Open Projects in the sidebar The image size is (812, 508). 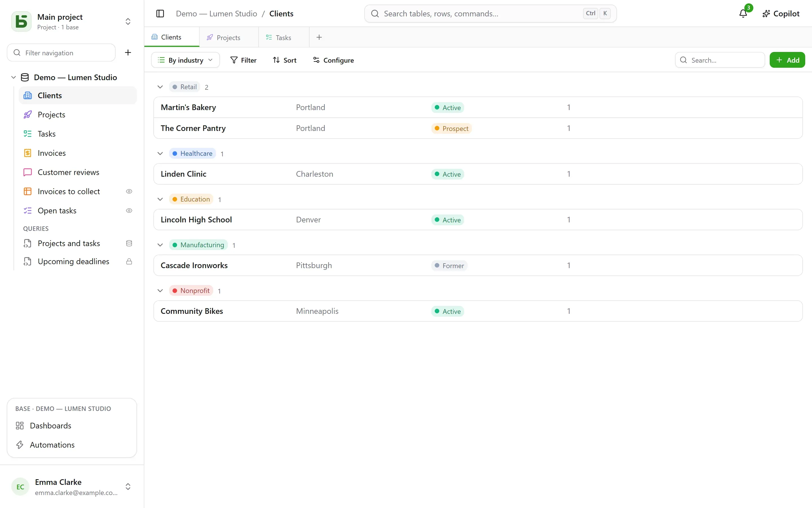tap(78, 115)
